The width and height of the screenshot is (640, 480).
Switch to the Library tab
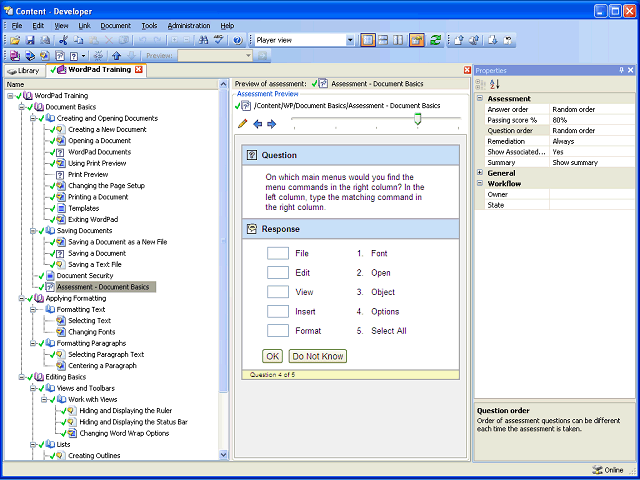pyautogui.click(x=24, y=71)
